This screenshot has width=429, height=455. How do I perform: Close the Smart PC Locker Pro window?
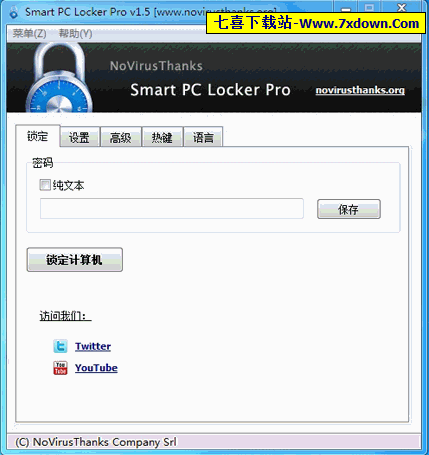pyautogui.click(x=402, y=7)
